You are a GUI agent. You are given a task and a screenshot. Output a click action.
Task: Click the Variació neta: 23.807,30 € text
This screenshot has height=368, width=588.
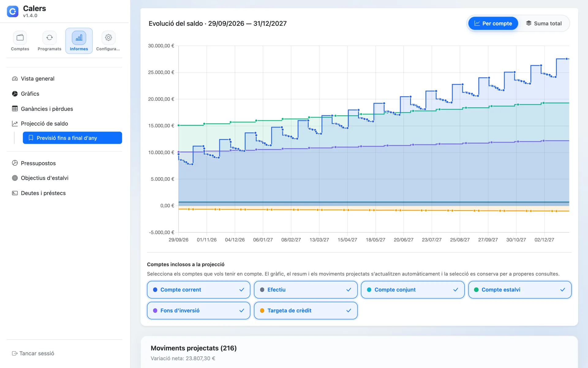point(183,358)
